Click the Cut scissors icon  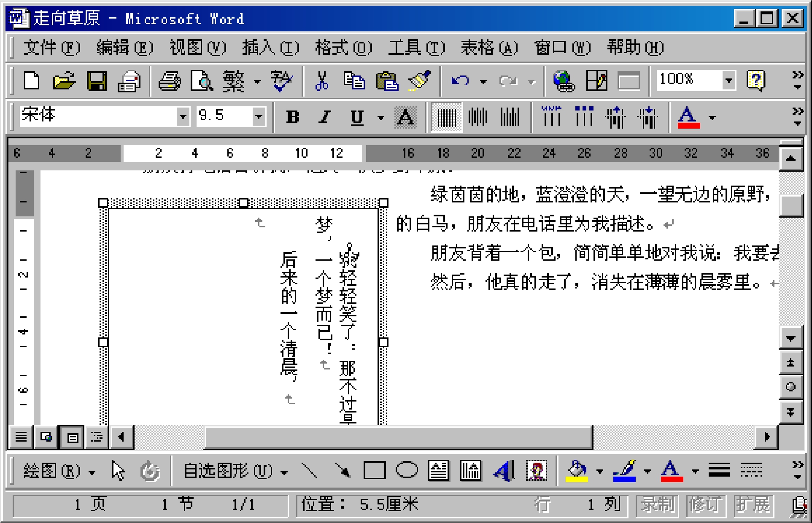click(x=321, y=81)
